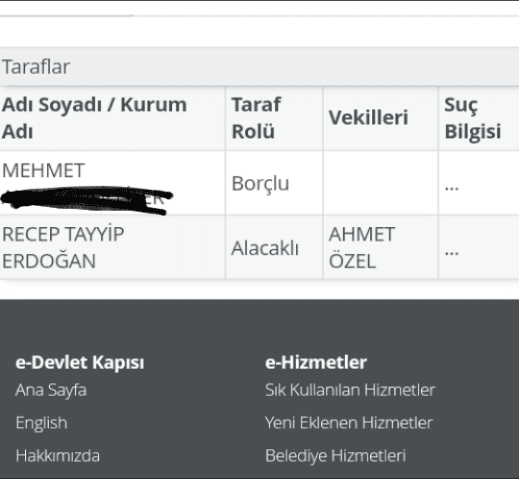Switch language via English link

[x=42, y=423]
